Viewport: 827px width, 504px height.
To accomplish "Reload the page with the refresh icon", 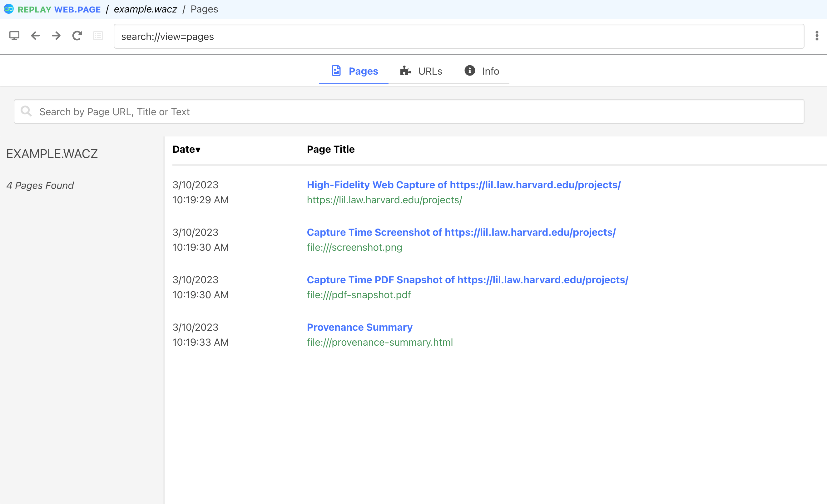I will 77,36.
